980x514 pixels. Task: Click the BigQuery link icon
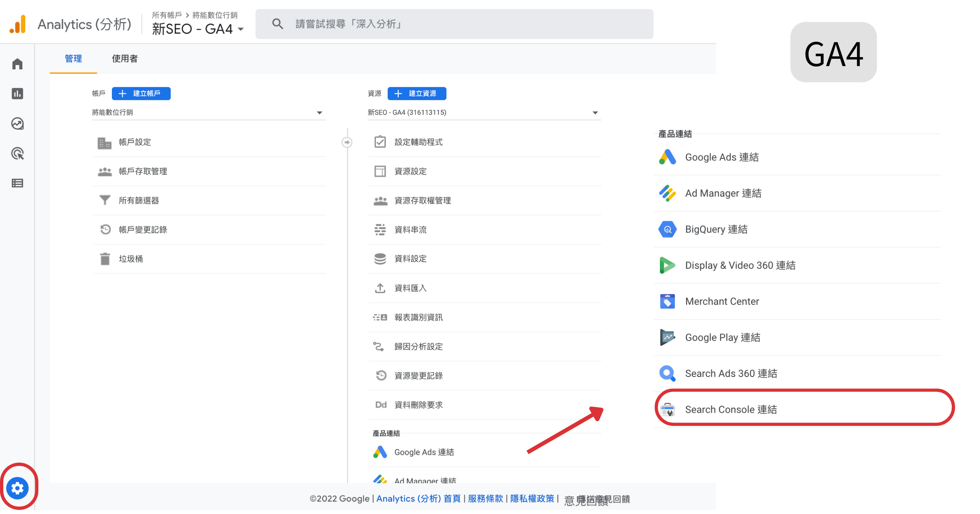(x=667, y=229)
